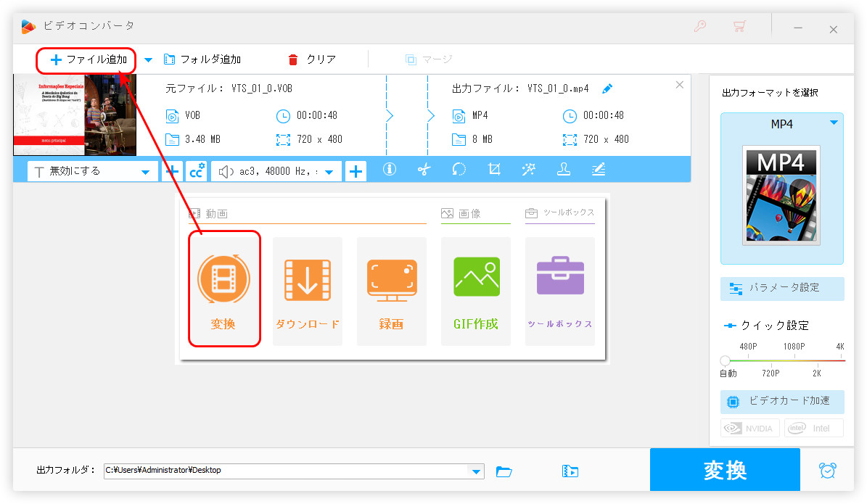
Task: Click the output size 8 MB text
Action: click(482, 139)
